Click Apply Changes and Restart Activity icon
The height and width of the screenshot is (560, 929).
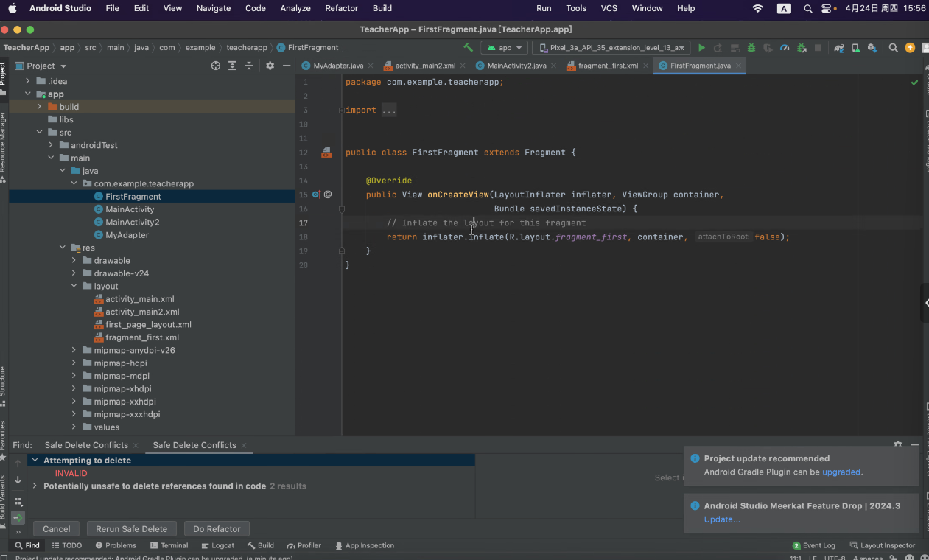pyautogui.click(x=718, y=47)
